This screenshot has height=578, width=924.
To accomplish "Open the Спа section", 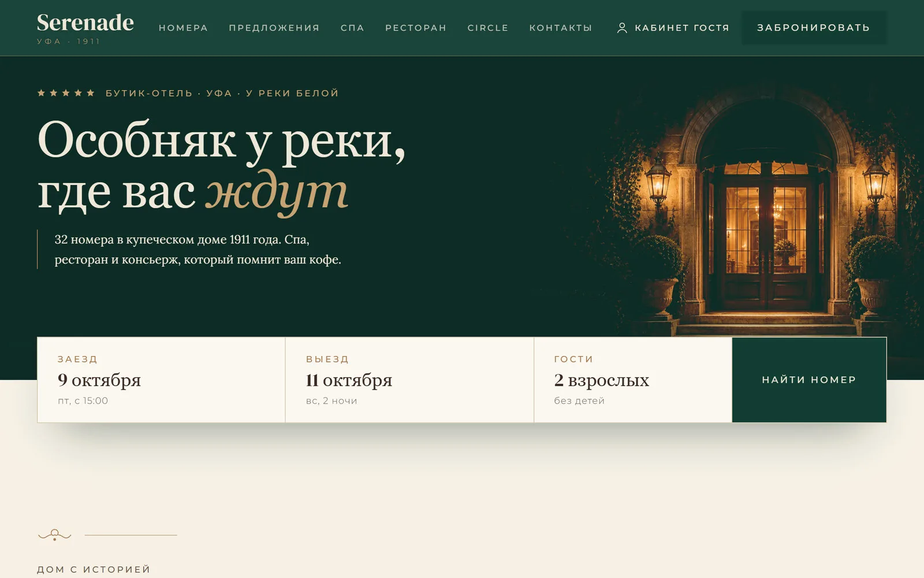I will coord(352,28).
